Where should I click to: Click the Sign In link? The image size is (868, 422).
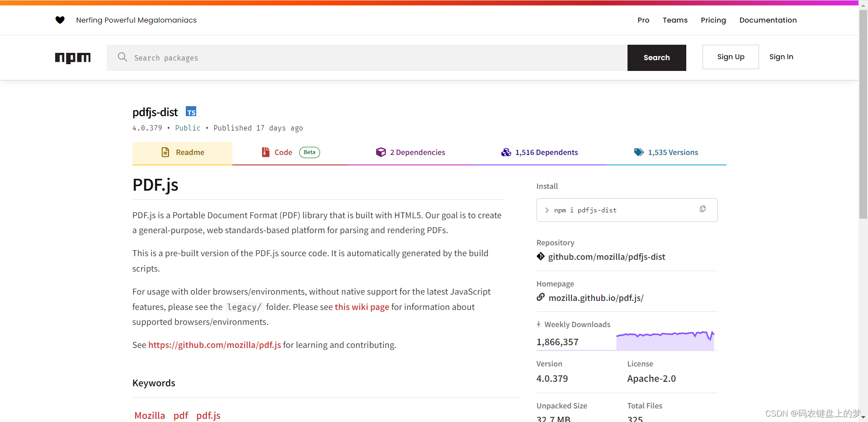point(781,57)
